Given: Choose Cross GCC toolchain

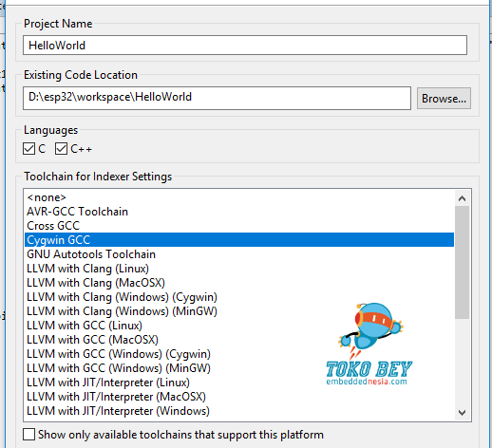Looking at the screenshot, I should [239, 226].
